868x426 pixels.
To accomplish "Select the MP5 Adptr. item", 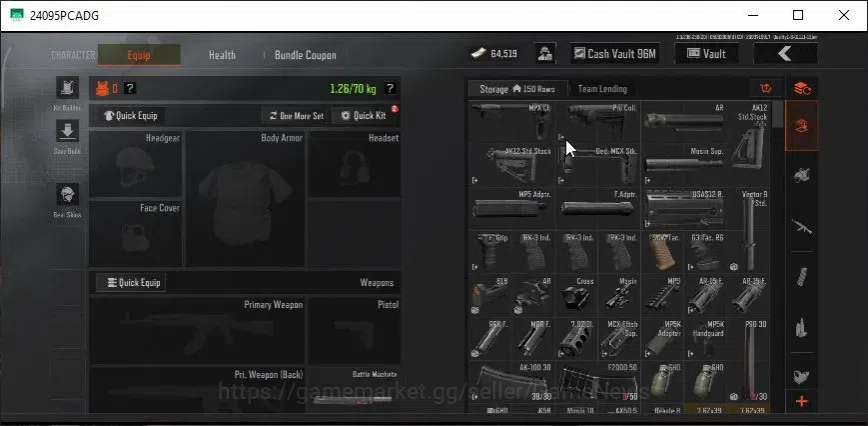I will click(x=512, y=209).
